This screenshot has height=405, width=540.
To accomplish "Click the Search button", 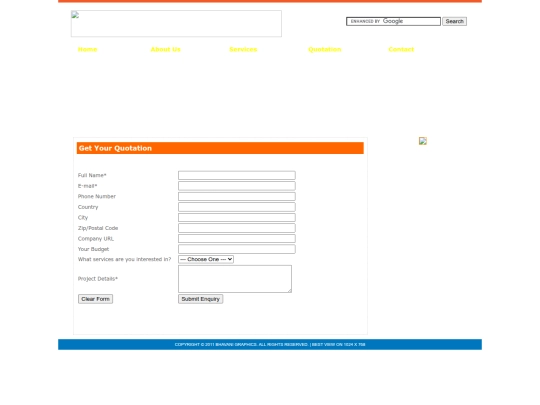I will click(455, 21).
